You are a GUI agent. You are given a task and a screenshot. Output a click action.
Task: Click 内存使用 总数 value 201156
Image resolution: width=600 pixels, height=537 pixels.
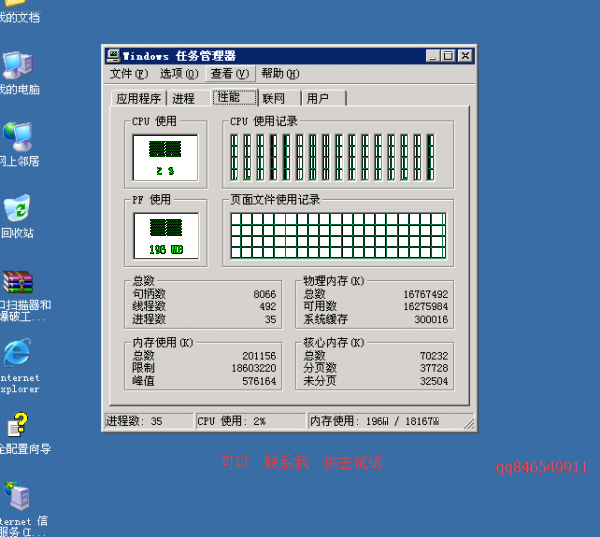[259, 356]
